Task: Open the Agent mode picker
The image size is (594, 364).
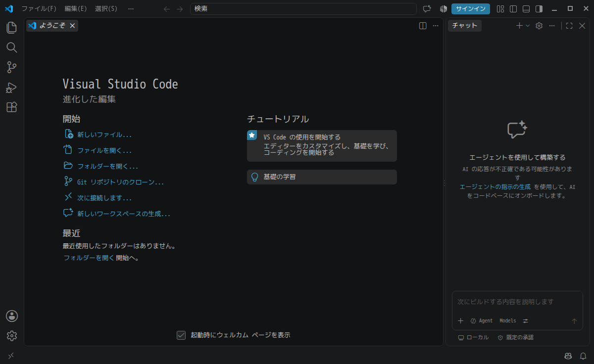Action: (482, 320)
